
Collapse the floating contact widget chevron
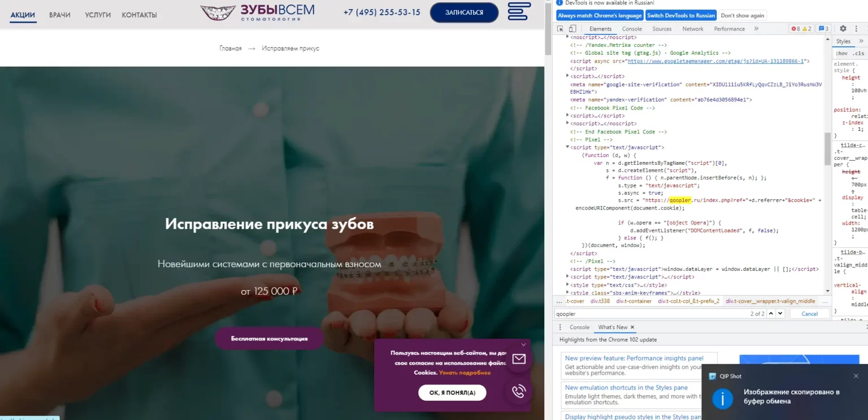pos(523,344)
